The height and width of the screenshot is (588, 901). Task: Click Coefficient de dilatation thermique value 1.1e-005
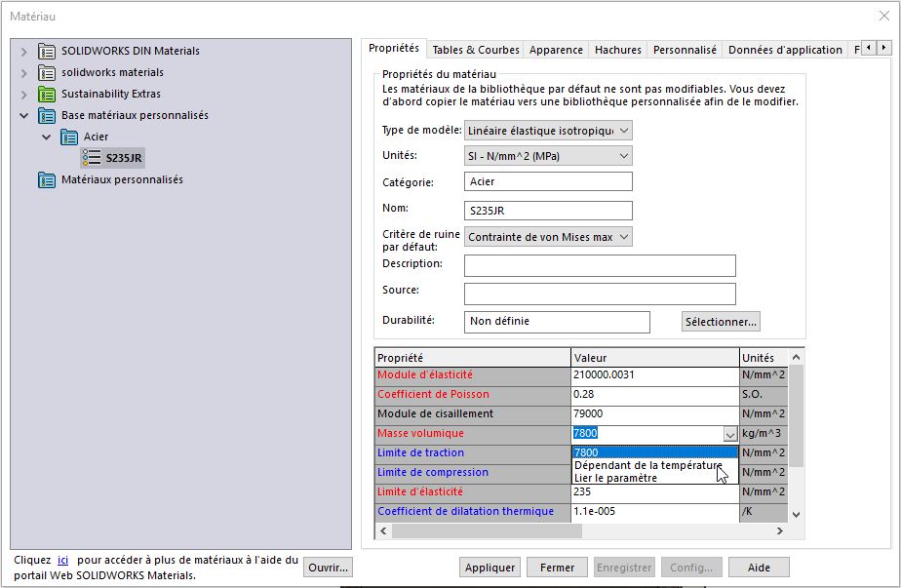655,512
